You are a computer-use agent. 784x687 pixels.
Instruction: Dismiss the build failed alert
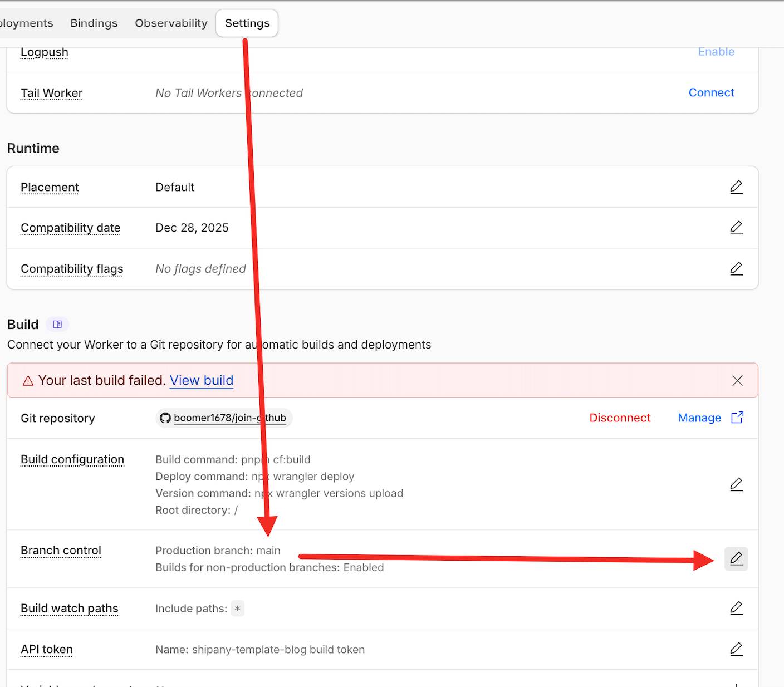tap(737, 380)
